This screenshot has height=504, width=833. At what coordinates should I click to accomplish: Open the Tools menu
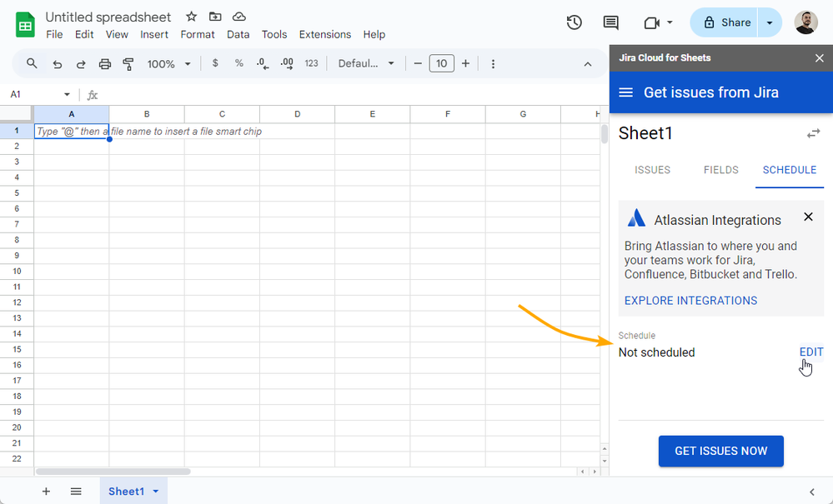[274, 34]
